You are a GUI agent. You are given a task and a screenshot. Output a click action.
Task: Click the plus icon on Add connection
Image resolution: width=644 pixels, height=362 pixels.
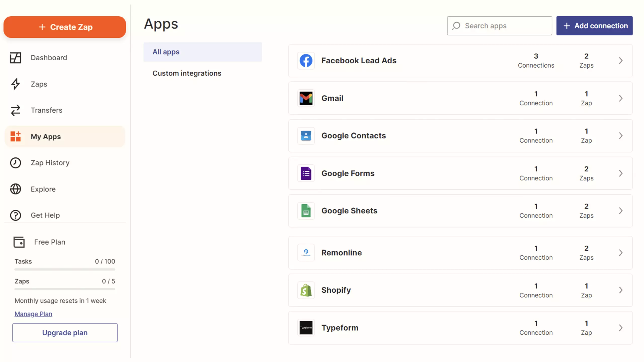click(567, 26)
